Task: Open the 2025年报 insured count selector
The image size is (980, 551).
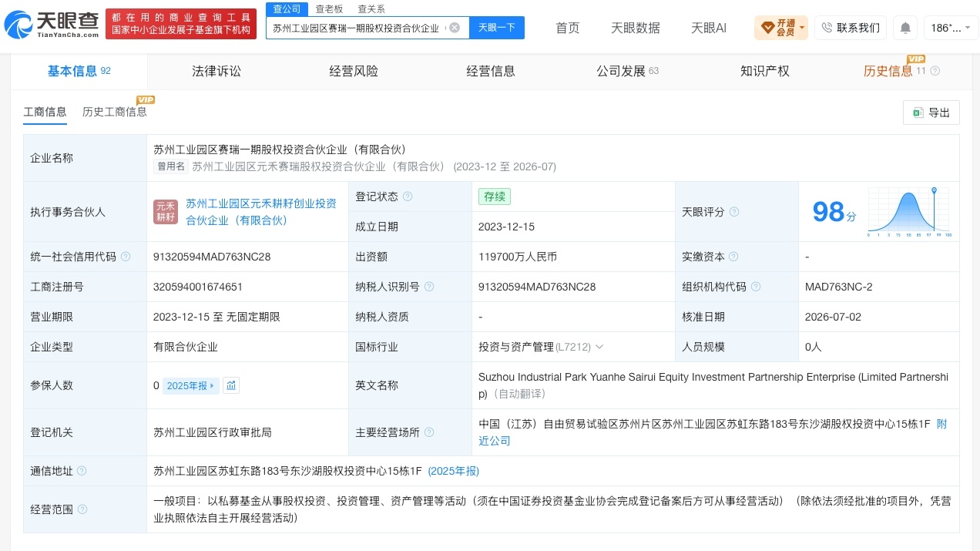Action: (x=190, y=385)
